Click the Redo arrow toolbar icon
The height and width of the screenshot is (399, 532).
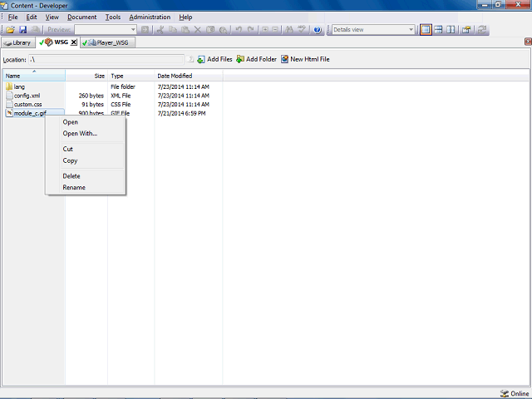(251, 30)
